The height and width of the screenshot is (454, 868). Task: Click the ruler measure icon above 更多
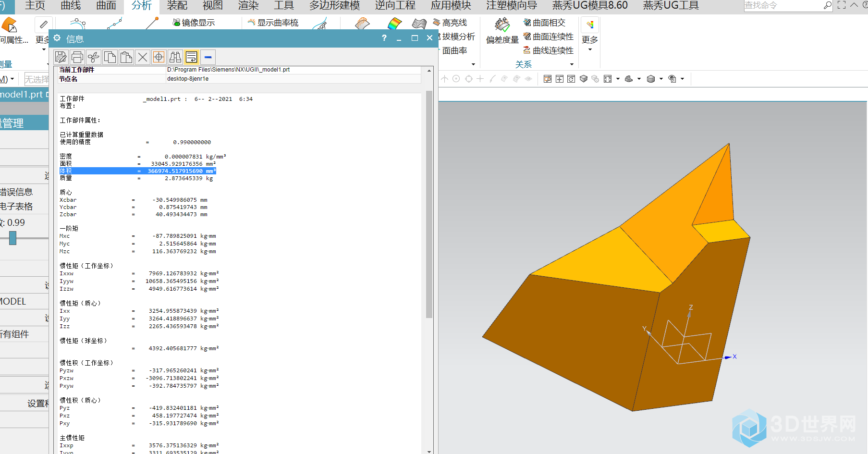coord(43,25)
